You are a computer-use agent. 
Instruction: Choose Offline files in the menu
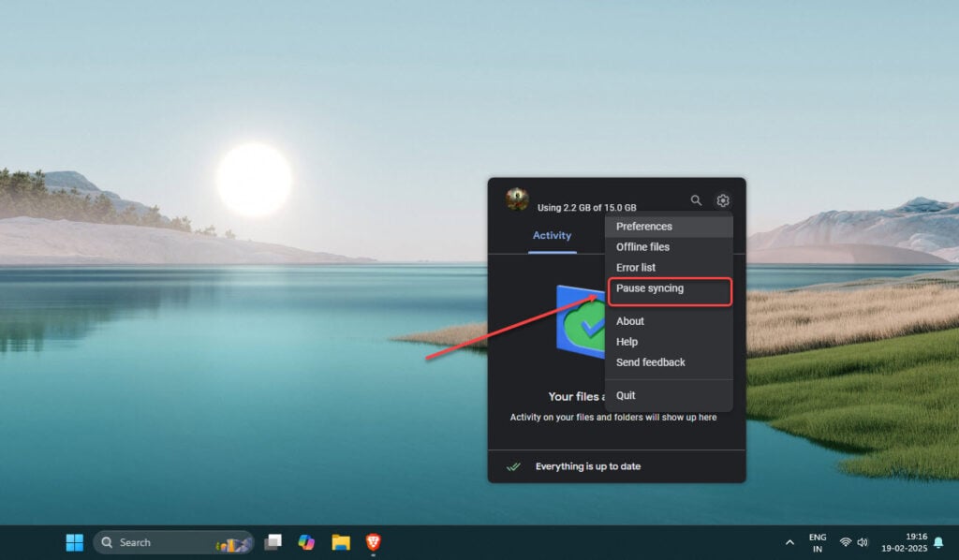669,247
